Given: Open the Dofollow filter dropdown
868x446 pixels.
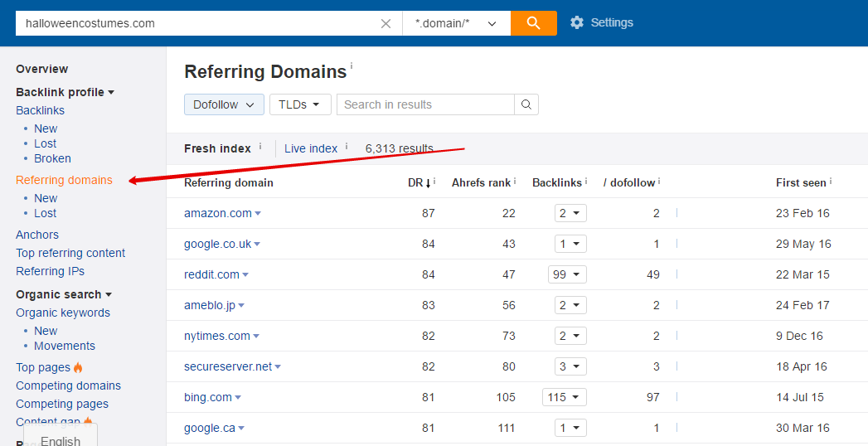Looking at the screenshot, I should click(x=224, y=104).
